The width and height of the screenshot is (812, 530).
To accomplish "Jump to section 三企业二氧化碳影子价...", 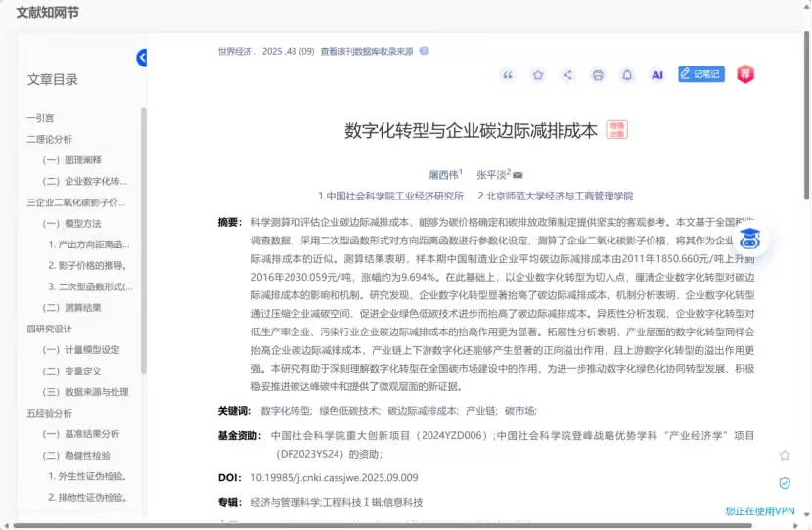I will pos(76,202).
